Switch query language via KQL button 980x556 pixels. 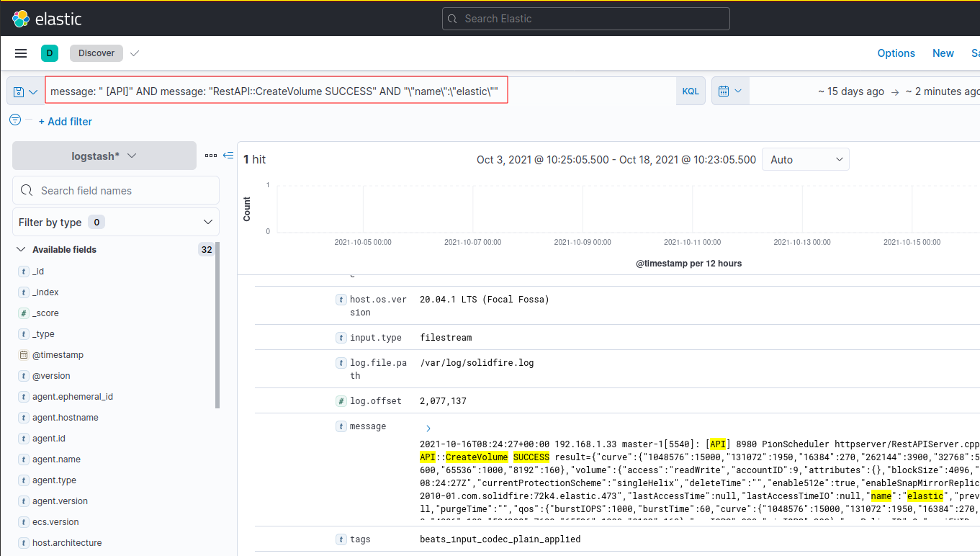pyautogui.click(x=691, y=91)
